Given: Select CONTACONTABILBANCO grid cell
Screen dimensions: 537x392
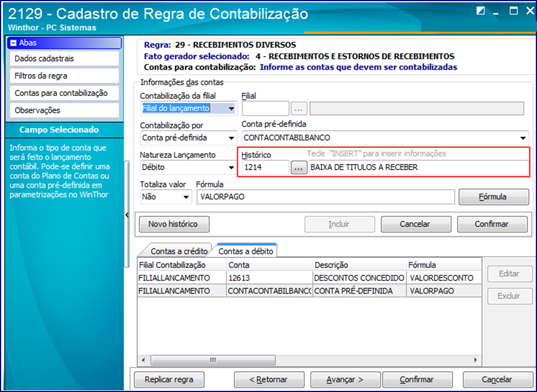Looking at the screenshot, I should click(x=270, y=291).
